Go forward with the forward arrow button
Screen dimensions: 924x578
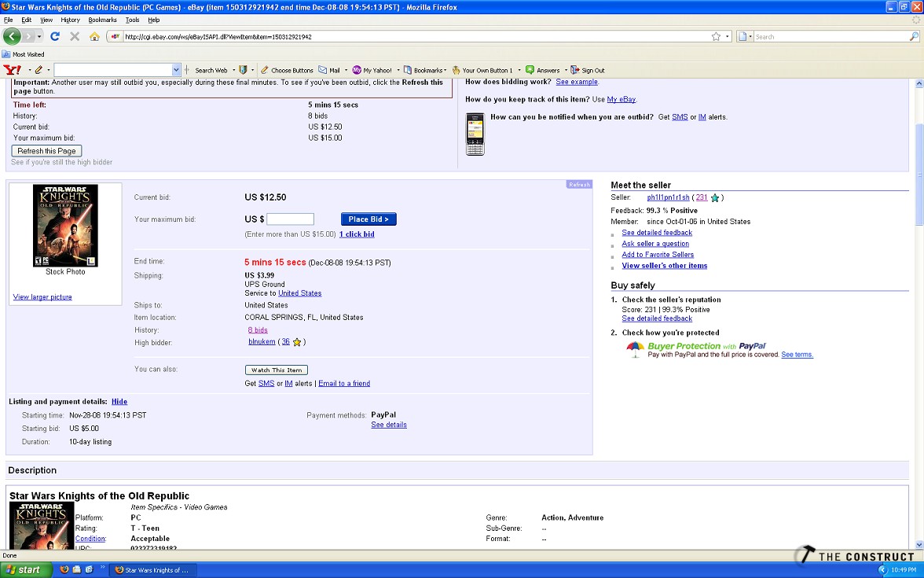pos(29,36)
